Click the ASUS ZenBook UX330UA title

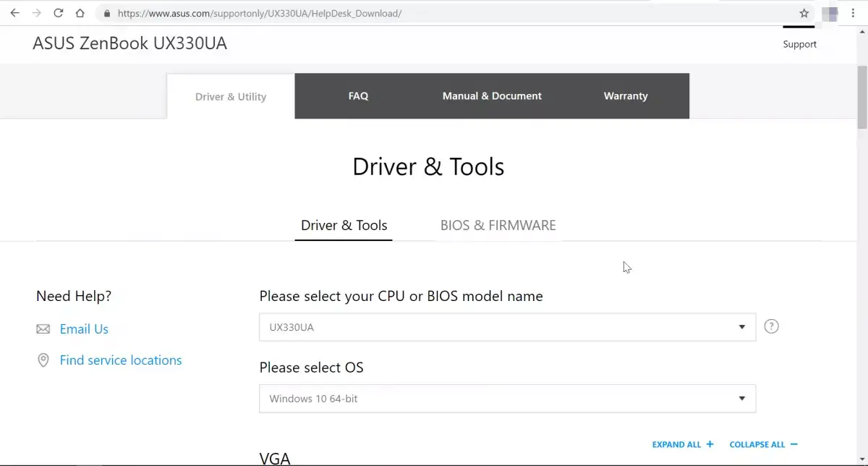click(130, 43)
